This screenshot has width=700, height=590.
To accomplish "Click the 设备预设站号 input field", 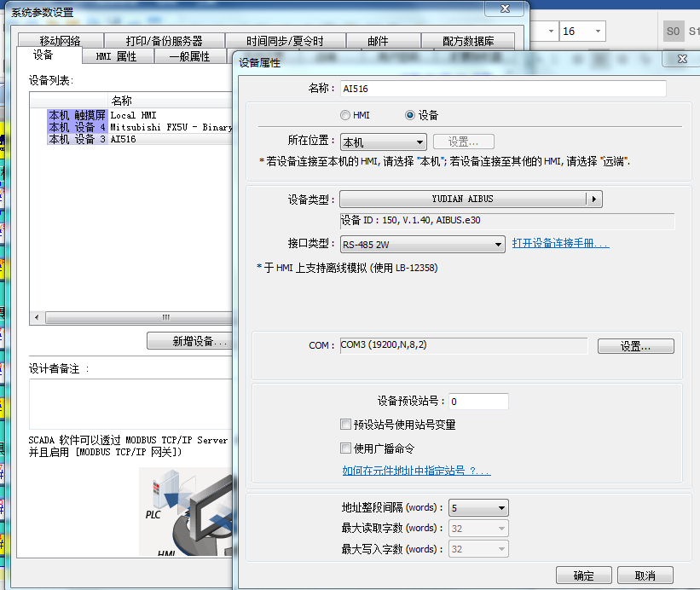I will pos(477,402).
